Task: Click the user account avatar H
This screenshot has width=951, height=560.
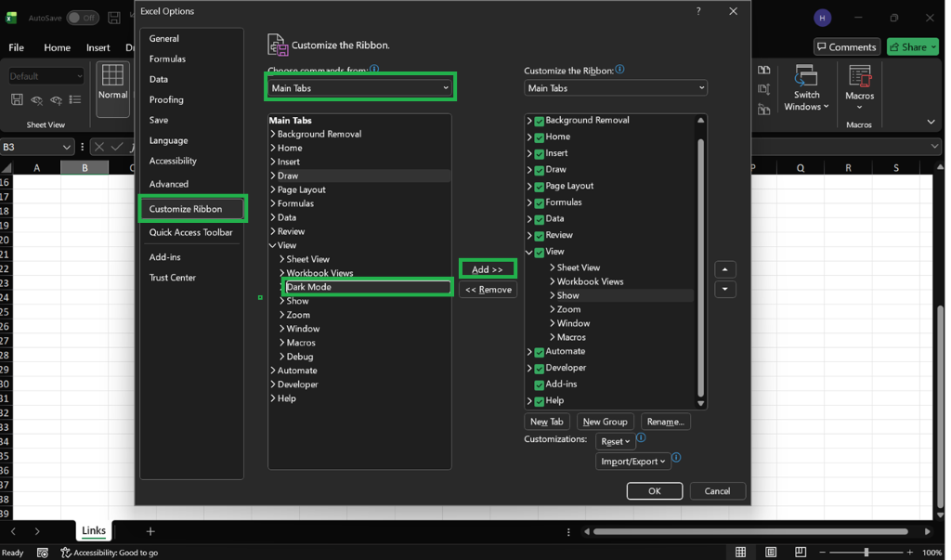Action: pos(822,18)
